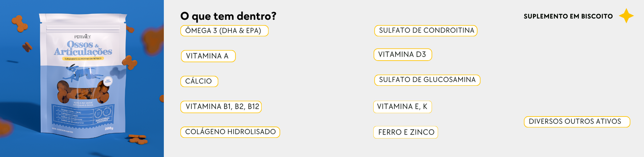This screenshot has height=157, width=644.
Task: Click the Sulfato de Condroitina tag
Action: coord(426,30)
